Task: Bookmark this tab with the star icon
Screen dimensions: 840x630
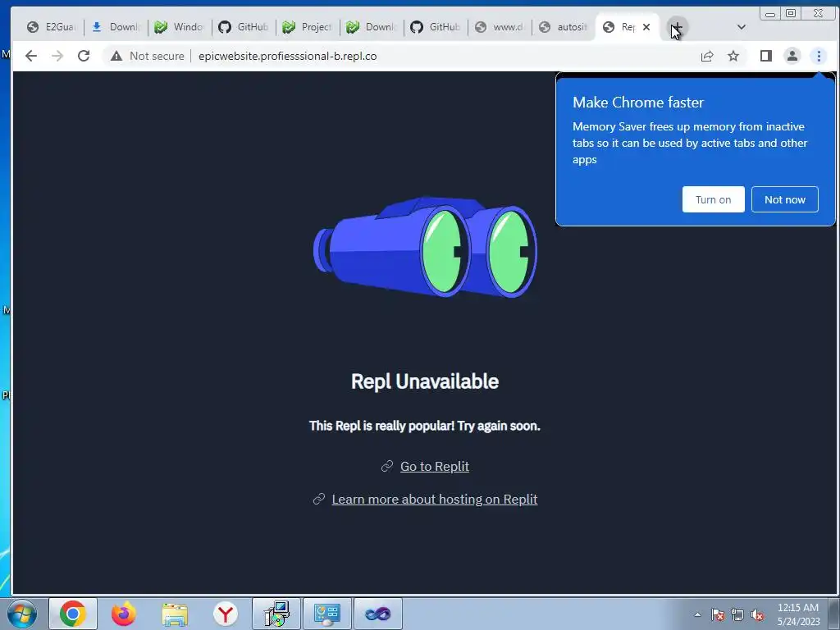Action: [x=733, y=56]
